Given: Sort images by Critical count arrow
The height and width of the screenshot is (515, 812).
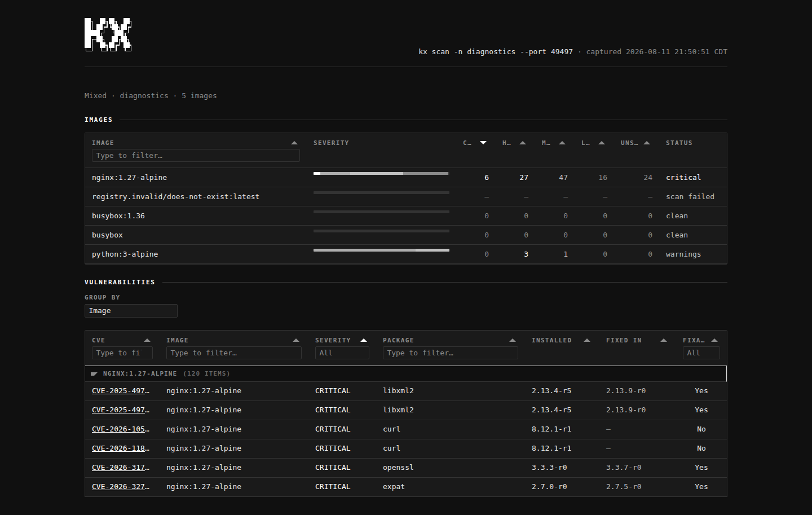Looking at the screenshot, I should click(483, 143).
